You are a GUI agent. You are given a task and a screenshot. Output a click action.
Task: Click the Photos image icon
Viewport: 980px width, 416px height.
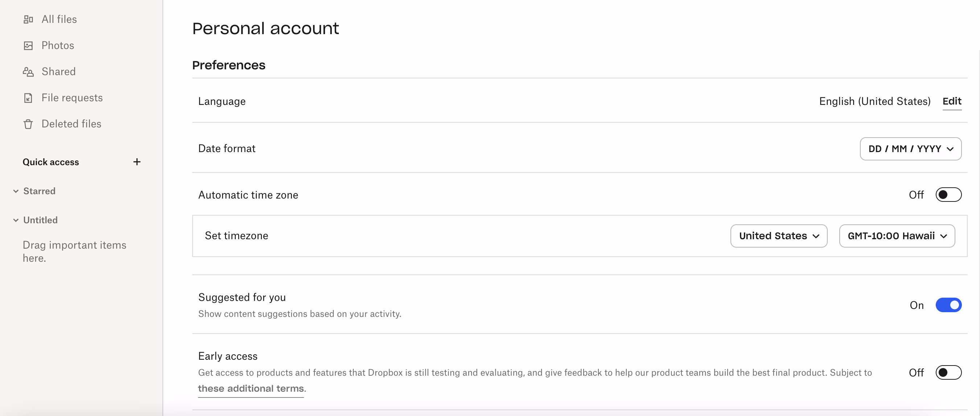(28, 46)
